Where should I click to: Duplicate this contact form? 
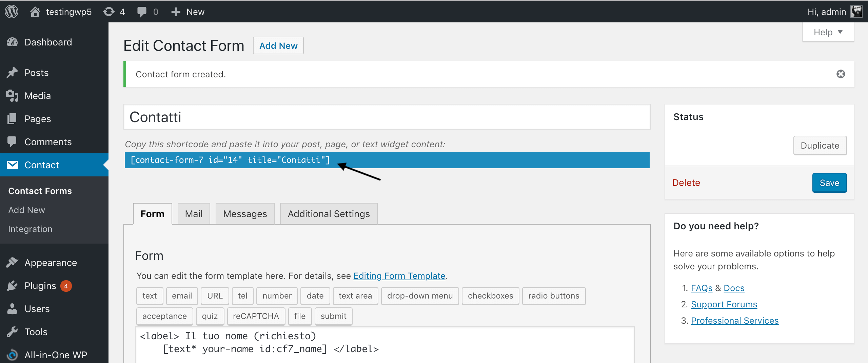[820, 145]
